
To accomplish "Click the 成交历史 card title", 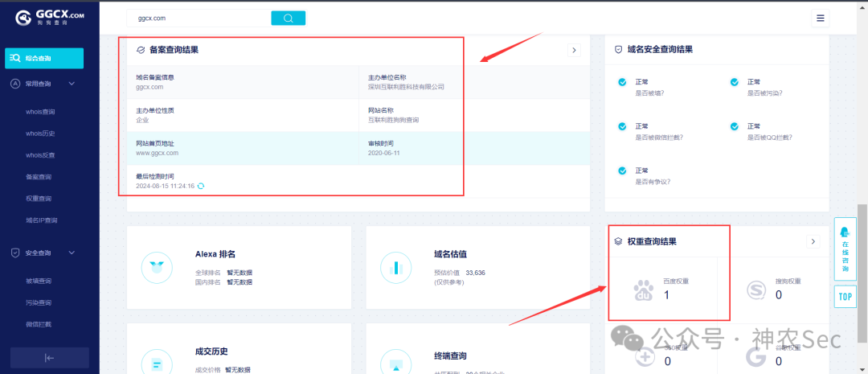I will pyautogui.click(x=211, y=351).
